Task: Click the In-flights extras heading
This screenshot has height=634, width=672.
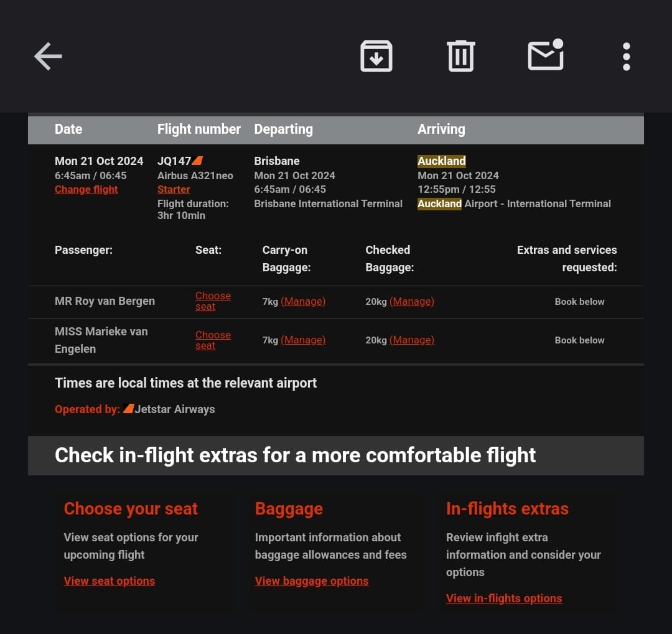Action: [508, 509]
